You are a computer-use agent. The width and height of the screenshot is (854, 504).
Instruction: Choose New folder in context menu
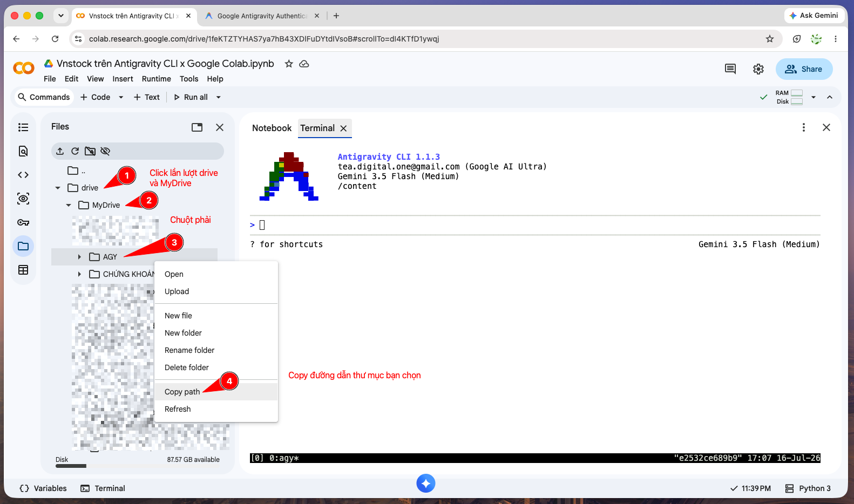(216, 333)
